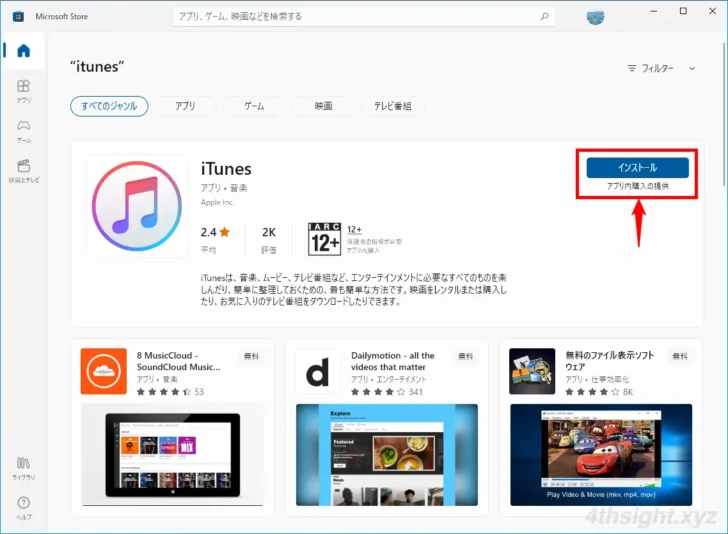The image size is (728, 534).
Task: Open the Library (ライブラリ) sidebar icon
Action: pos(23,468)
